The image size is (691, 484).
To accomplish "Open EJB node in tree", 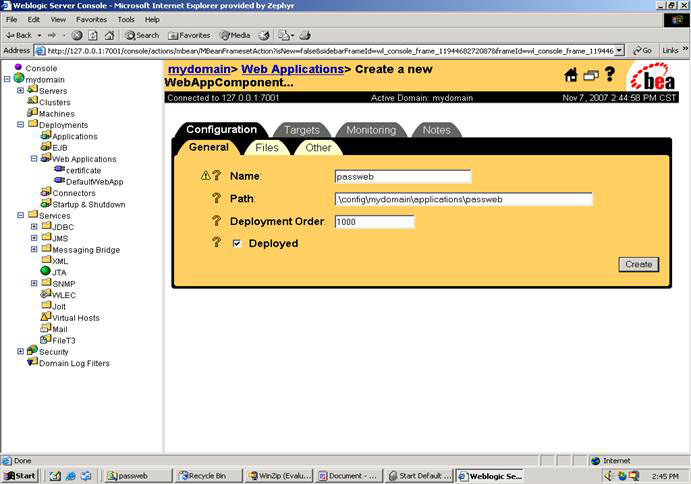I will 60,148.
